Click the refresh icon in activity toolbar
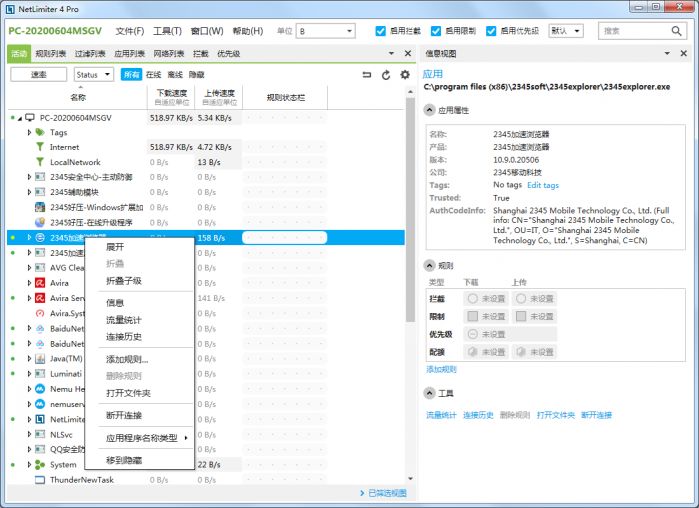699x508 pixels. point(386,75)
